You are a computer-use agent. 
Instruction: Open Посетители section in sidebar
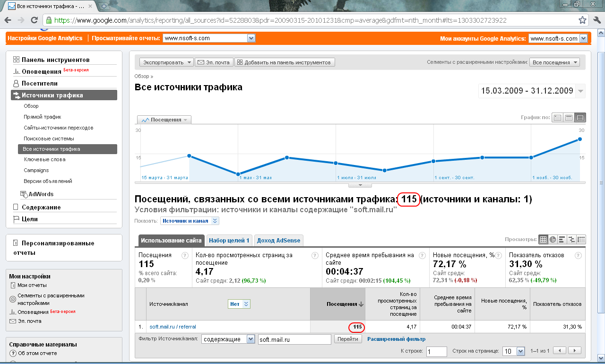tap(40, 83)
